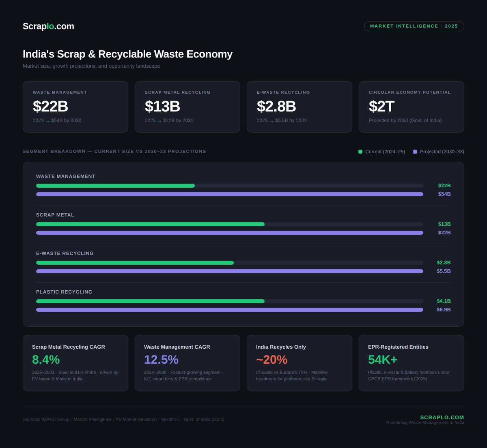
Task: Click the 54K+ EPR-Registered Entities figure
Action: (x=383, y=360)
